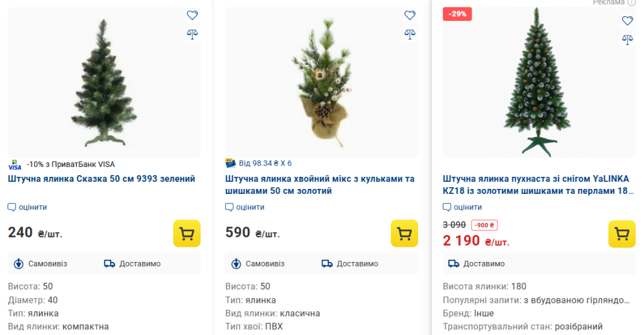Click оцінити under YaLINKA KZ18 tree

point(463,207)
